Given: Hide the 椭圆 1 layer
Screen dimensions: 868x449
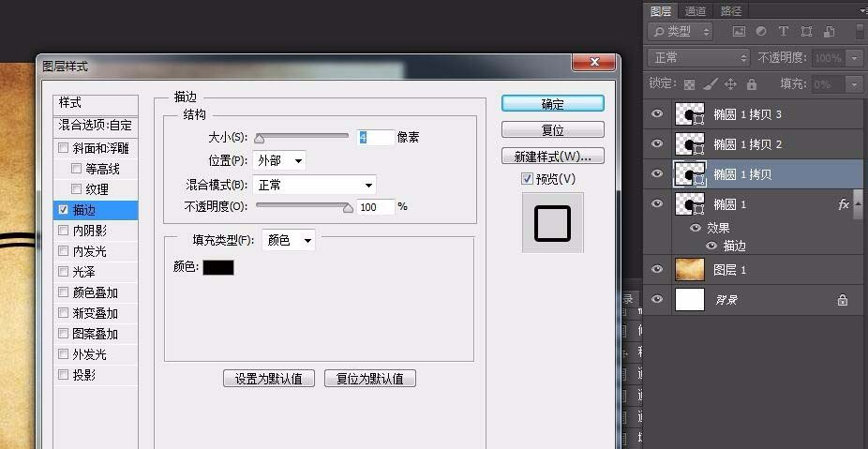Looking at the screenshot, I should point(657,203).
